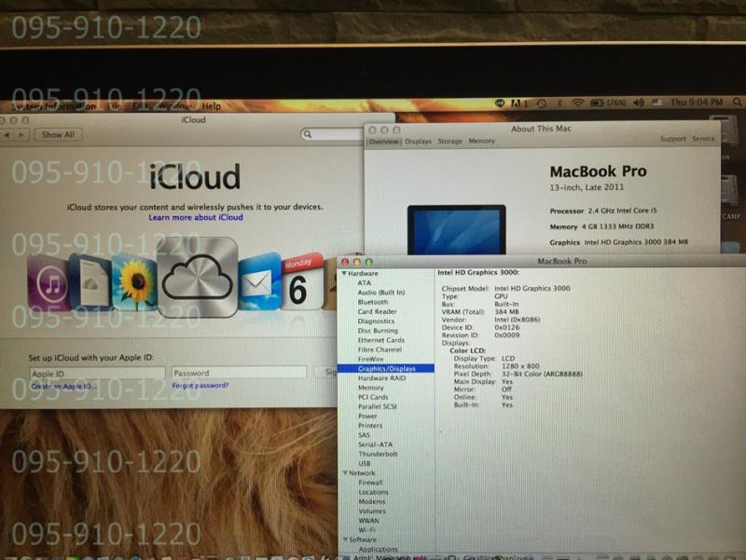This screenshot has height=560, width=746.
Task: Select Parallel SCSI in sidebar
Action: [378, 406]
